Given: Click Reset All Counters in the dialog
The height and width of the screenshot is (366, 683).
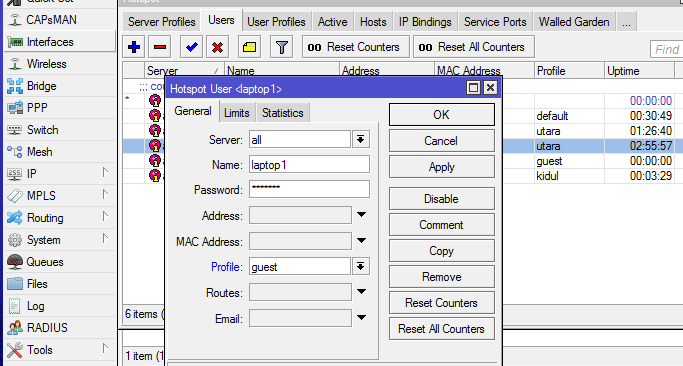Looking at the screenshot, I should pyautogui.click(x=442, y=329).
